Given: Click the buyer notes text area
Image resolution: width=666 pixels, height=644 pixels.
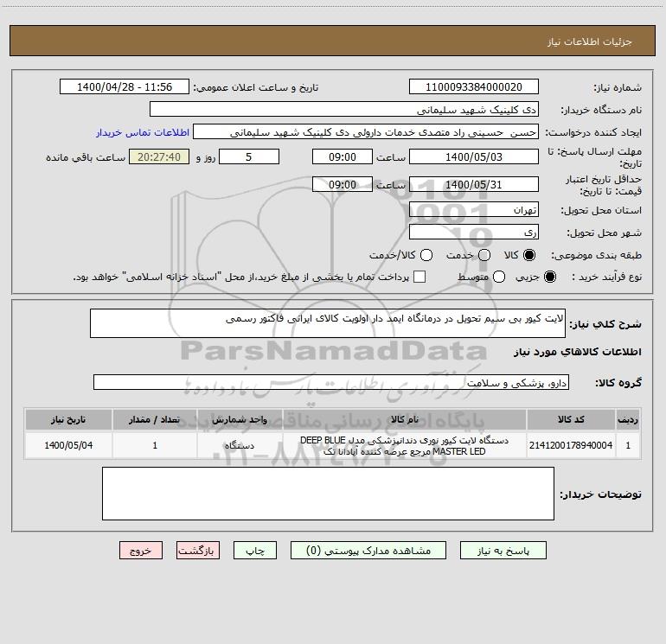Looking at the screenshot, I should (x=328, y=494).
